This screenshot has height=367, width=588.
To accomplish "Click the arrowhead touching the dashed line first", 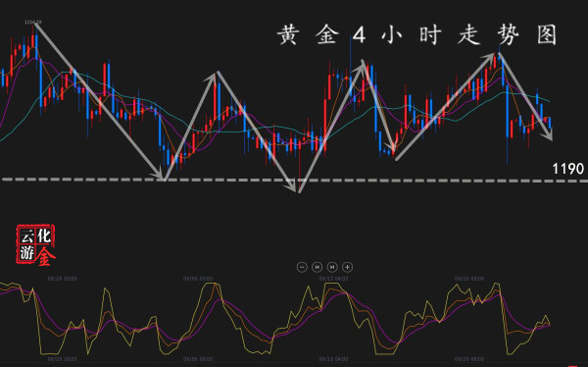I will [160, 175].
